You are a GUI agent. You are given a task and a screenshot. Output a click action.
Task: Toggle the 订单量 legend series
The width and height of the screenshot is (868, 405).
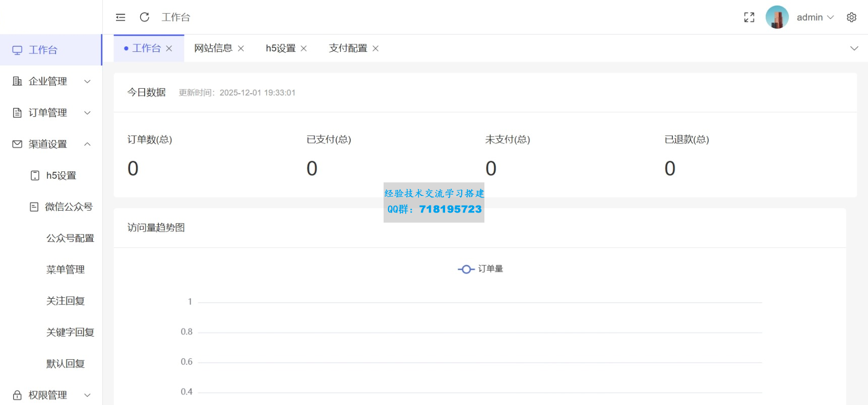(x=480, y=269)
